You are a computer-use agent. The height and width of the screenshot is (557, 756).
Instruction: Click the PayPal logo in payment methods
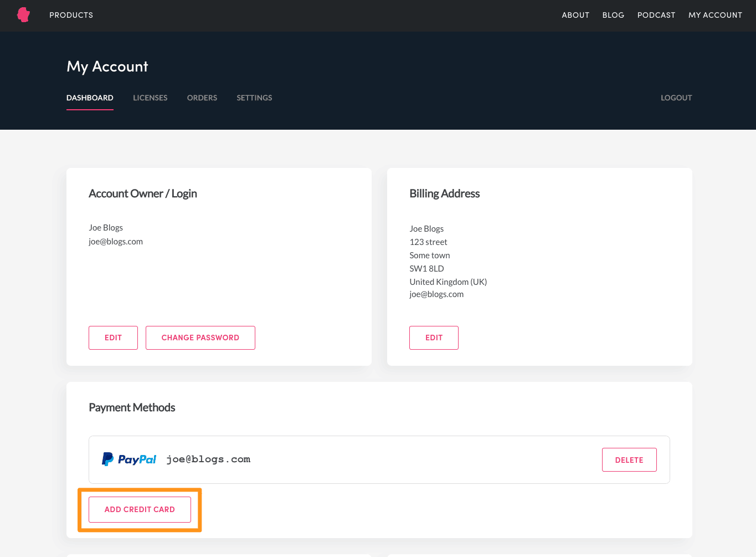pos(129,459)
